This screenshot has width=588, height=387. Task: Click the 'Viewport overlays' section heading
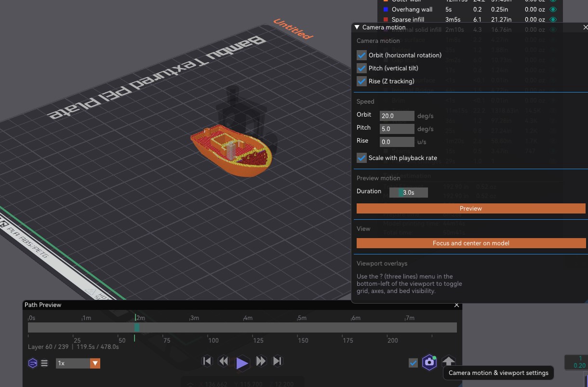click(x=382, y=264)
